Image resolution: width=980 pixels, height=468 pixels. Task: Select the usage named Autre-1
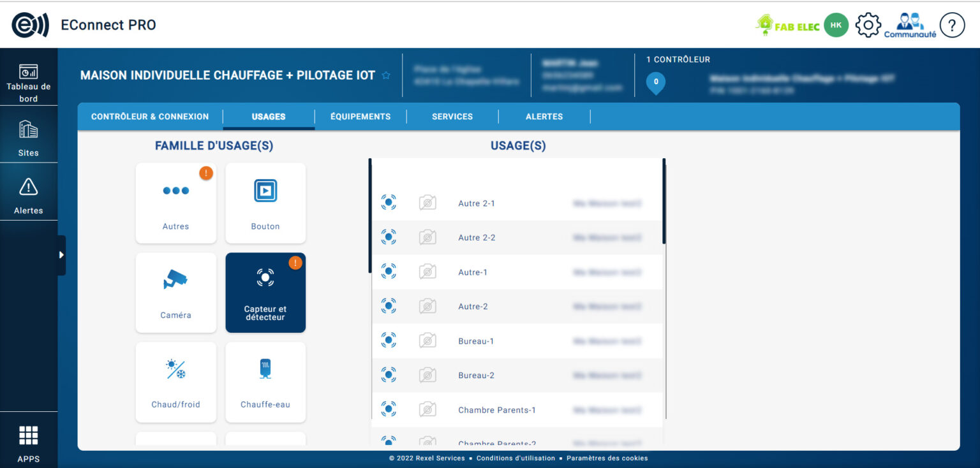(x=473, y=272)
